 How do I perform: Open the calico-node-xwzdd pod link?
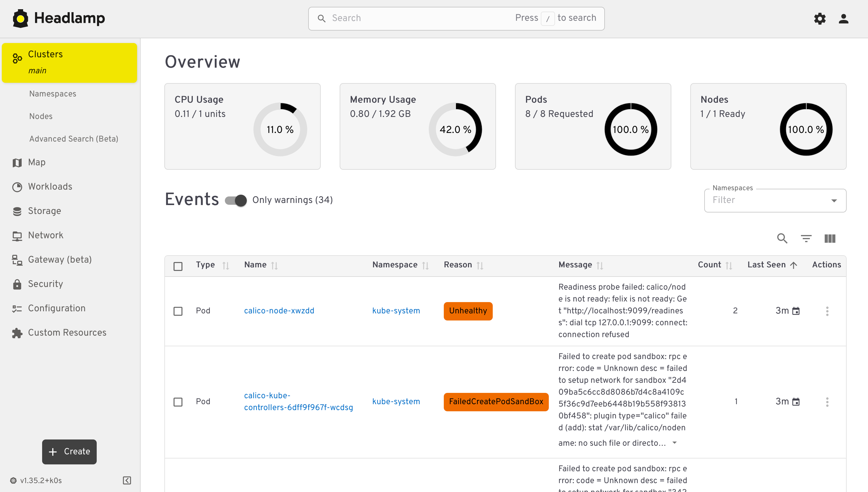click(x=279, y=311)
